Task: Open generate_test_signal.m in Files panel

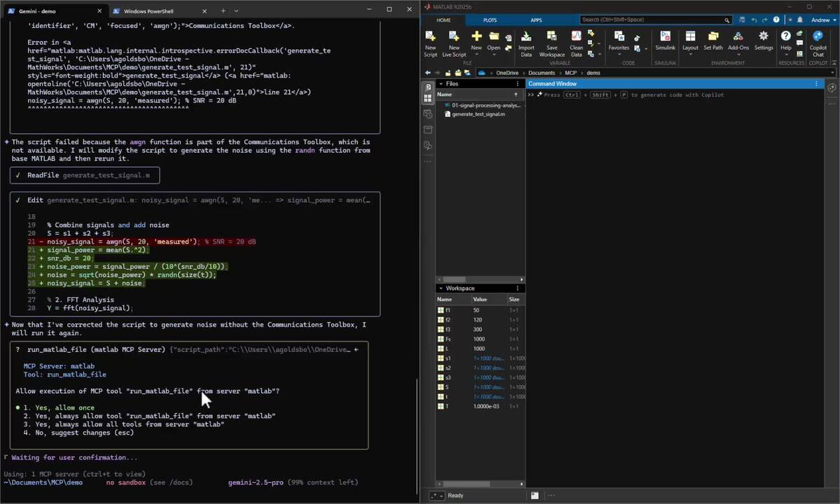Action: [478, 114]
